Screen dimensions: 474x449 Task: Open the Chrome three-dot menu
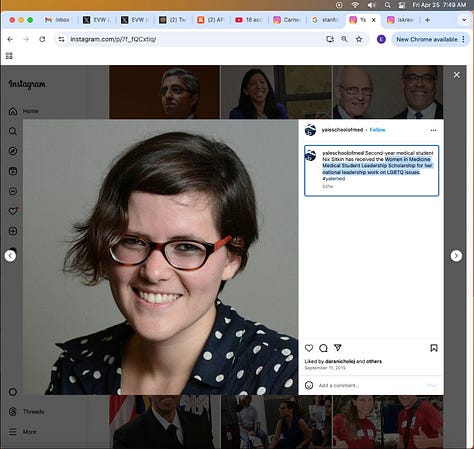(x=464, y=39)
